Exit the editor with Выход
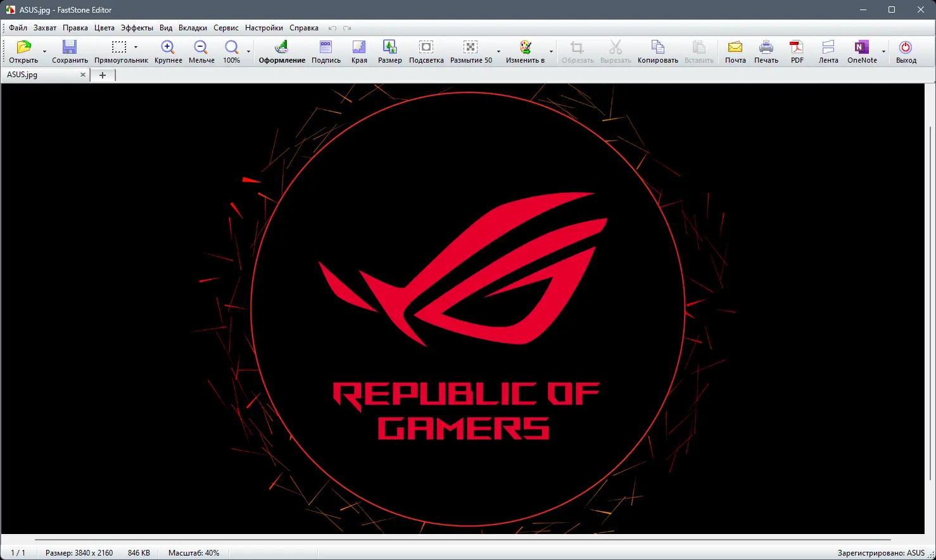Viewport: 936px width, 560px height. coord(906,51)
